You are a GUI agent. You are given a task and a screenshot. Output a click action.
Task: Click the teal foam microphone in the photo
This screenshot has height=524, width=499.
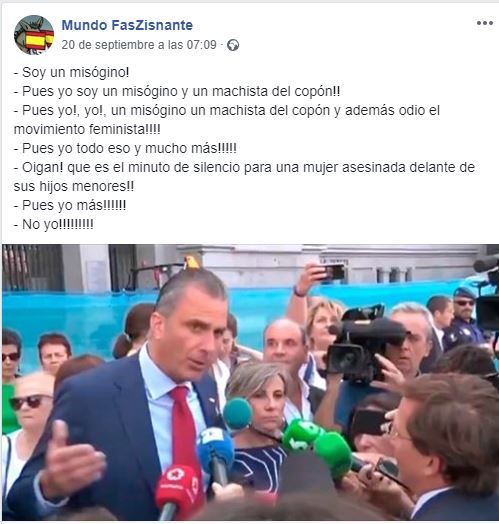(238, 413)
